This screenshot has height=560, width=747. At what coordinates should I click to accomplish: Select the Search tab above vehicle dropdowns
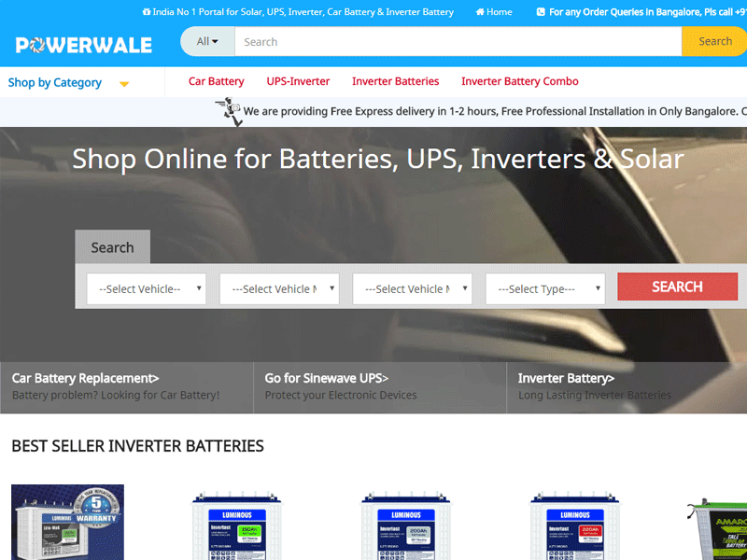coord(112,246)
